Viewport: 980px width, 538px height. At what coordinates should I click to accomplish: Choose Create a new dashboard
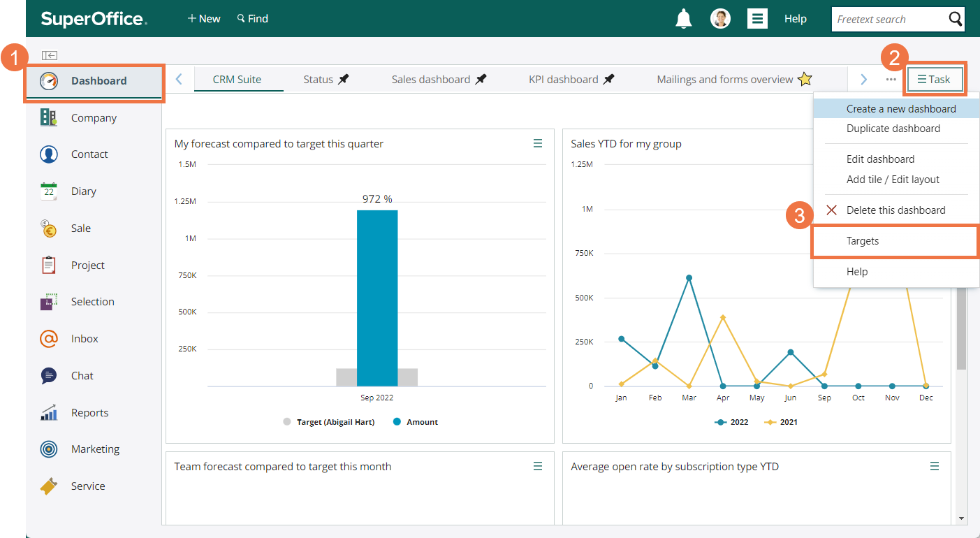[896, 108]
